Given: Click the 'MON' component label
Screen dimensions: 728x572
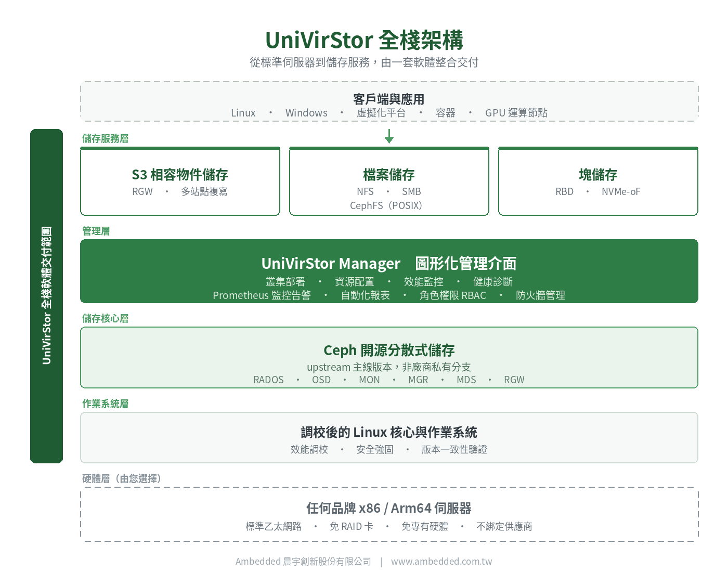Looking at the screenshot, I should (369, 380).
